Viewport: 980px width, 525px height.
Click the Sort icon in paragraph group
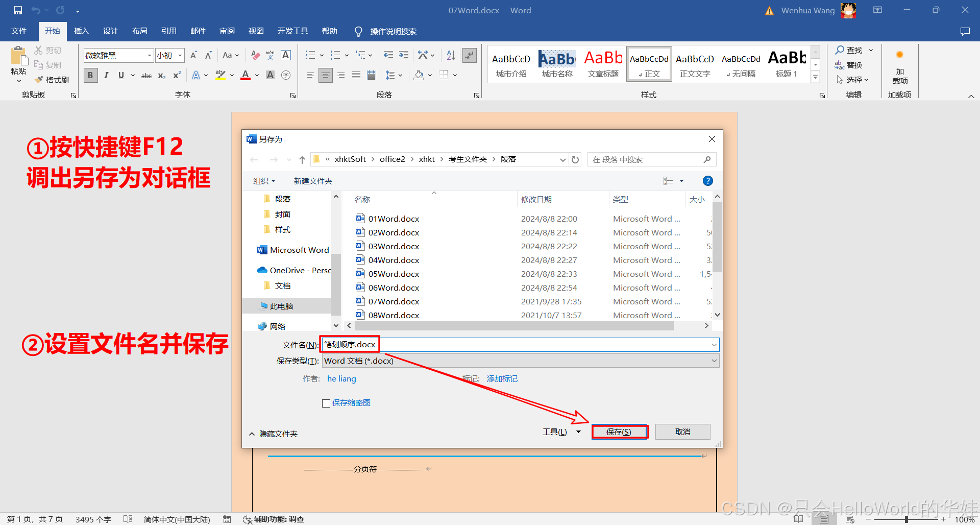click(451, 55)
